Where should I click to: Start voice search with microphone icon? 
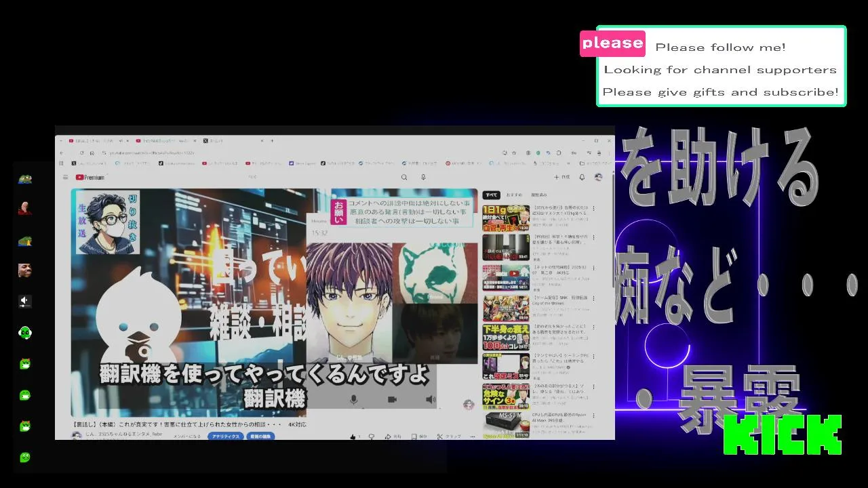tap(423, 178)
